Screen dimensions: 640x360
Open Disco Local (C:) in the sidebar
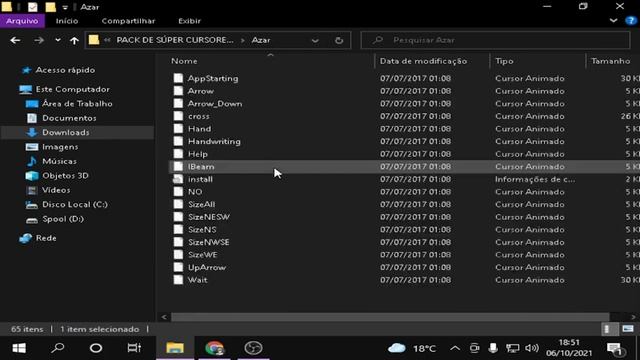click(75, 204)
